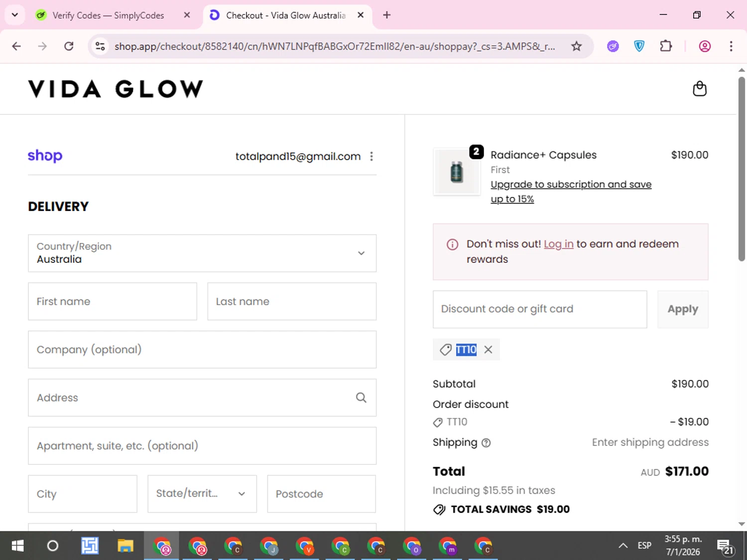This screenshot has width=747, height=560.
Task: Click the browser address bar URL
Action: click(x=335, y=46)
